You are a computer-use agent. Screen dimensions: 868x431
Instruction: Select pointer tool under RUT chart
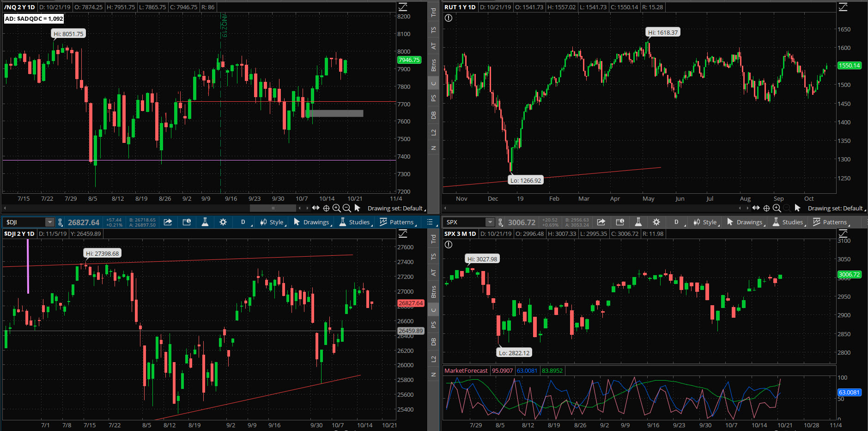pos(797,208)
